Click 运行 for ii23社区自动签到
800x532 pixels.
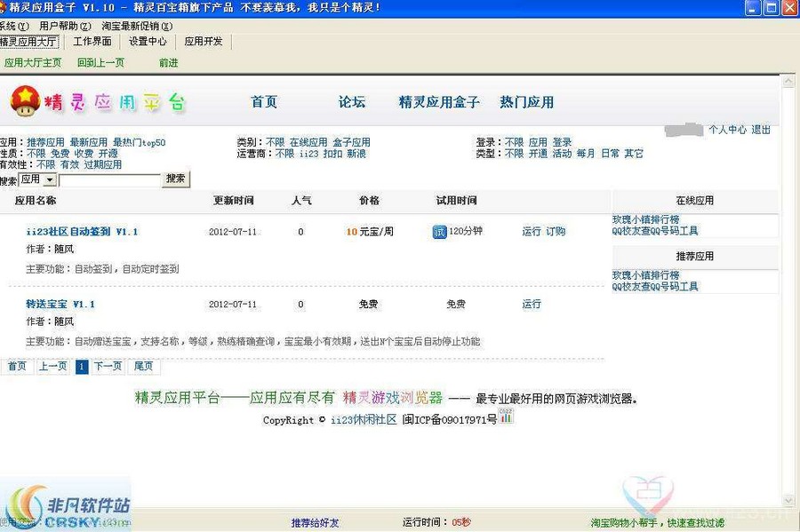(531, 231)
